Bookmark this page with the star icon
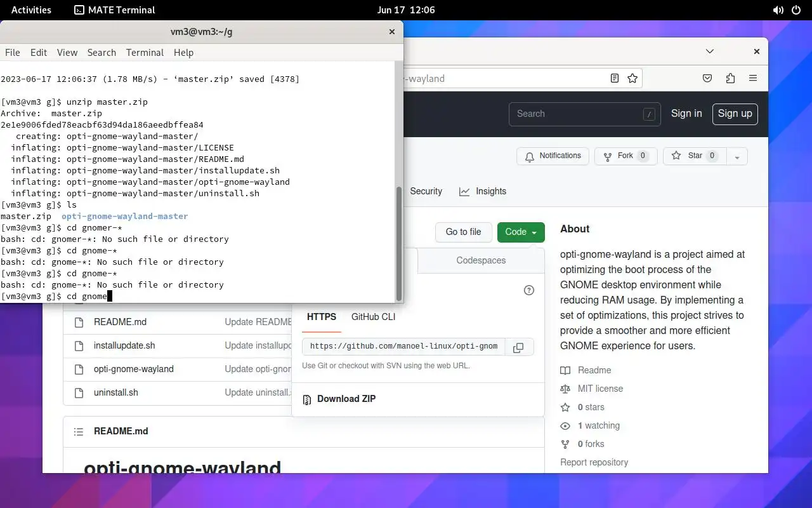 (x=632, y=78)
